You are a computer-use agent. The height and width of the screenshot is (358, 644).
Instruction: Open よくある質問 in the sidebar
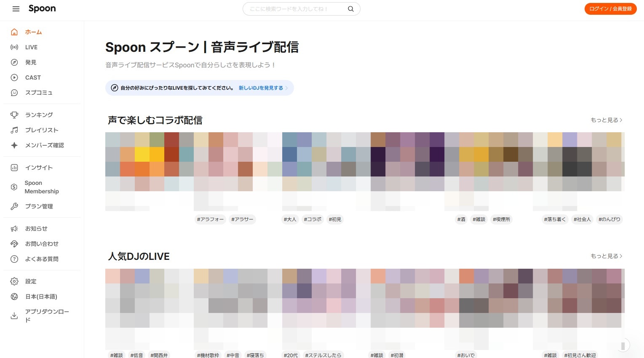pos(42,259)
